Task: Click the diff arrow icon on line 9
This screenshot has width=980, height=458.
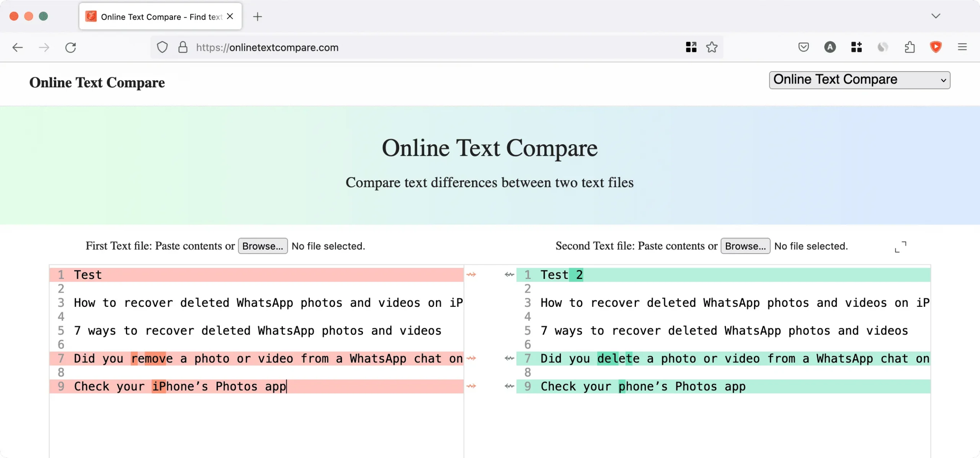Action: click(x=472, y=386)
